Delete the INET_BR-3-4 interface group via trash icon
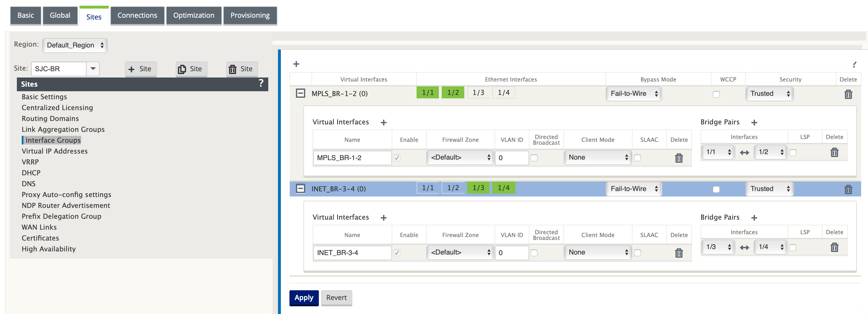 pos(848,189)
